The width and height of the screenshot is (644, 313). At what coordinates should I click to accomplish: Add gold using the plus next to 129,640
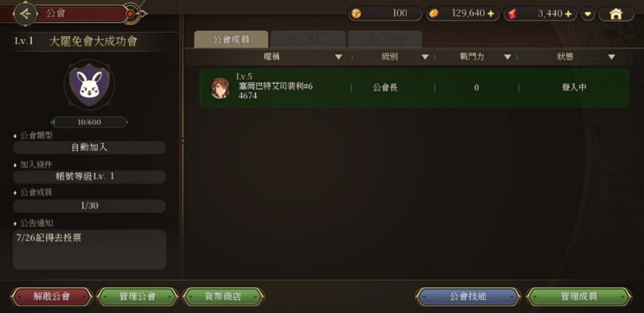491,14
